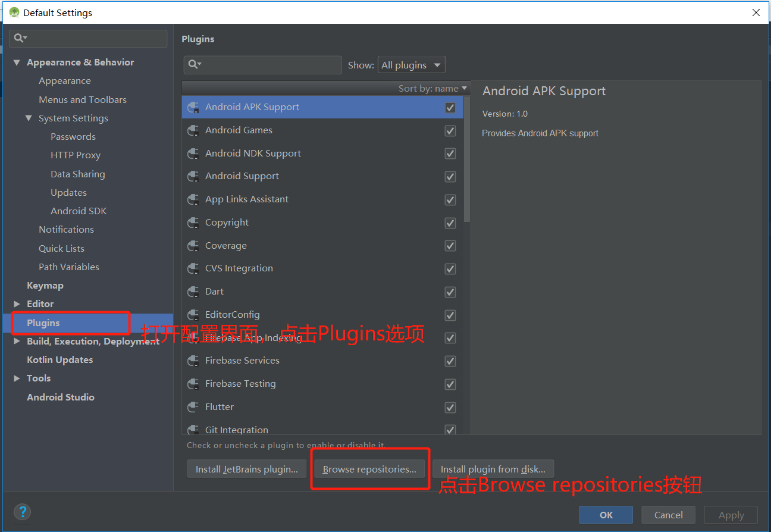Open the 'Sort by: name' dropdown
The image size is (771, 532).
[432, 89]
